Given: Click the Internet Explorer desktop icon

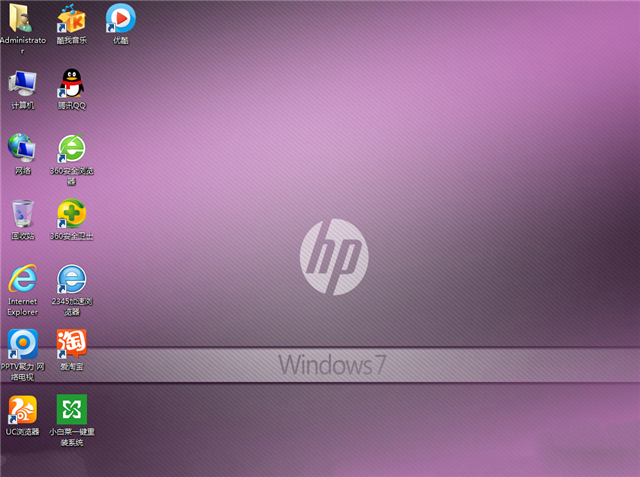Looking at the screenshot, I should (x=22, y=278).
